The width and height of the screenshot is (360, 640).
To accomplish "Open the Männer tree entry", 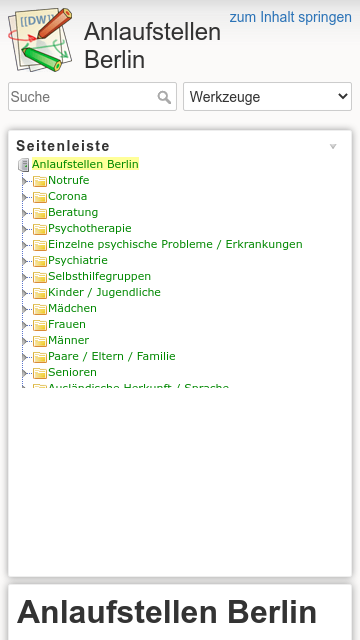I will 68,340.
